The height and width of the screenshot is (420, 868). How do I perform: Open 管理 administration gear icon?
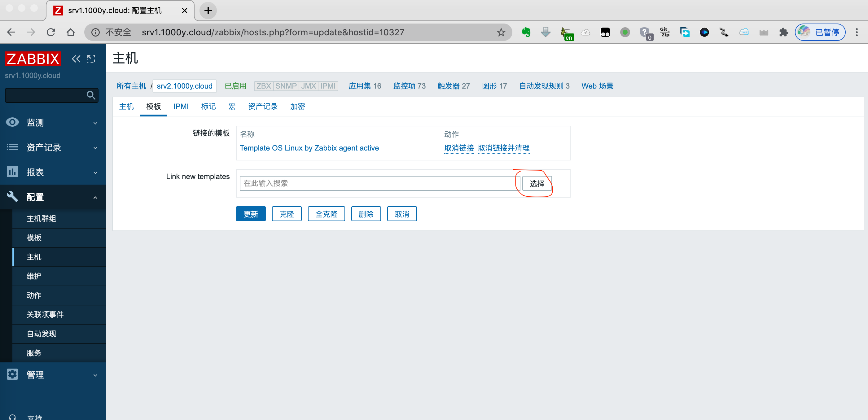coord(12,374)
